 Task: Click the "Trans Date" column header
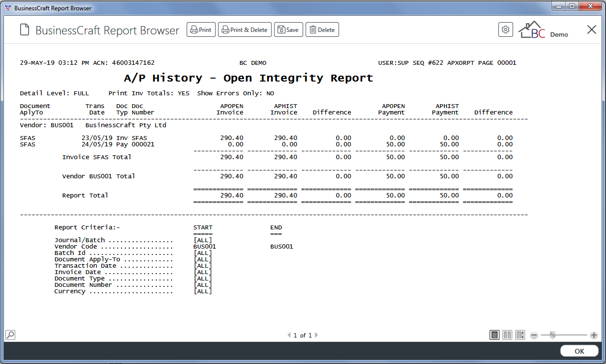point(95,109)
